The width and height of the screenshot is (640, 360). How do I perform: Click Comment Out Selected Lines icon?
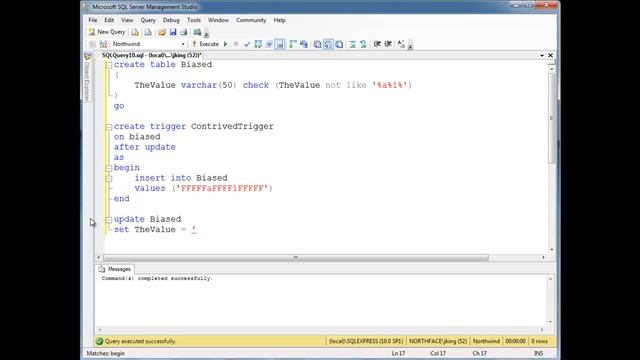point(353,44)
